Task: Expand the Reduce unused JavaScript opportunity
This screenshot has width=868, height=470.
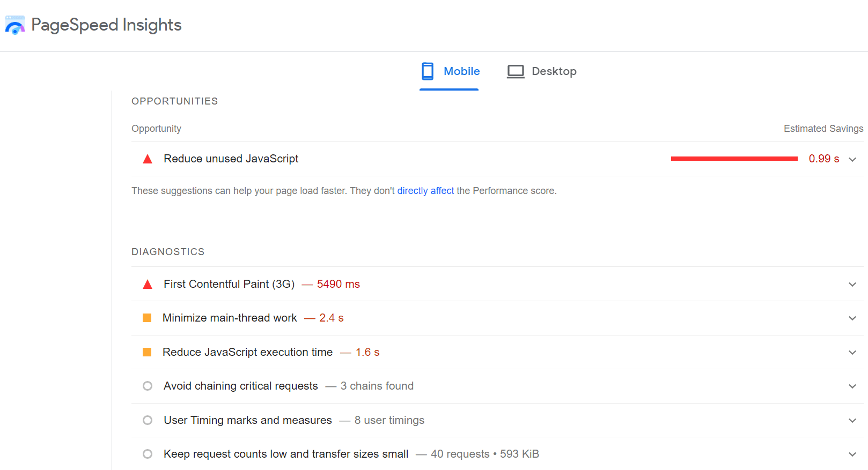Action: [x=852, y=159]
